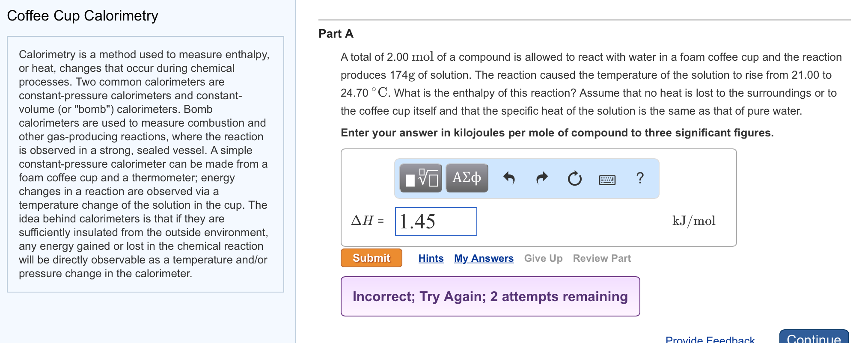Submit the enthalpy answer
The height and width of the screenshot is (343, 868).
click(371, 257)
